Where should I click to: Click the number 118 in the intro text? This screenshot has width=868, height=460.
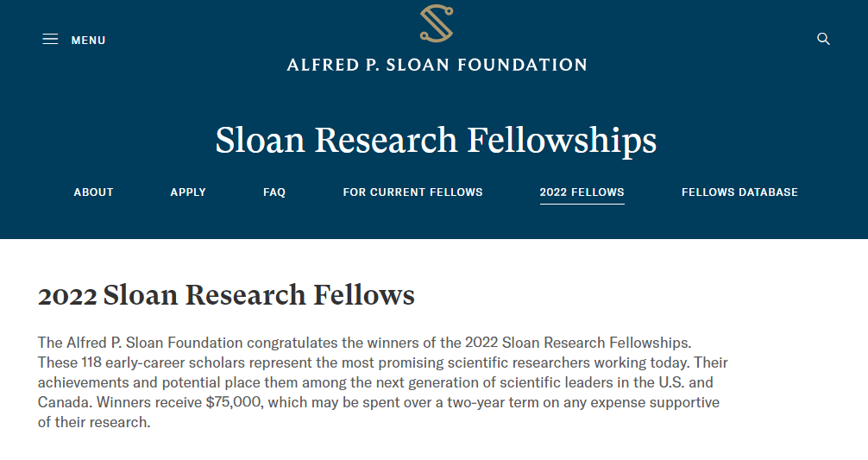click(92, 362)
